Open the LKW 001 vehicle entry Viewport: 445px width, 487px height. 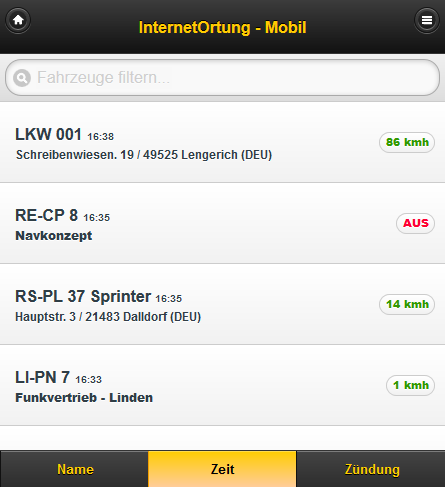click(x=222, y=142)
